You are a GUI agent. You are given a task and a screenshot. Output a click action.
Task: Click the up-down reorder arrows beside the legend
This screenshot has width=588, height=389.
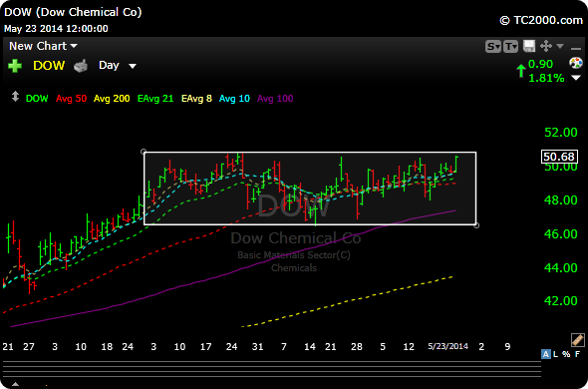pos(15,97)
